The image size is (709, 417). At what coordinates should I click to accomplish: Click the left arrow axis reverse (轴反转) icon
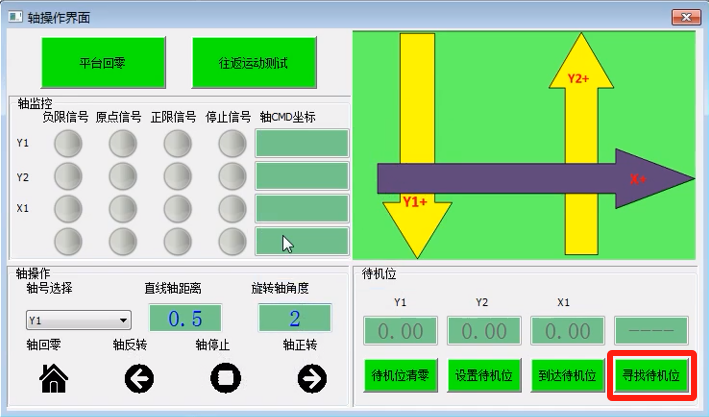coord(139,378)
